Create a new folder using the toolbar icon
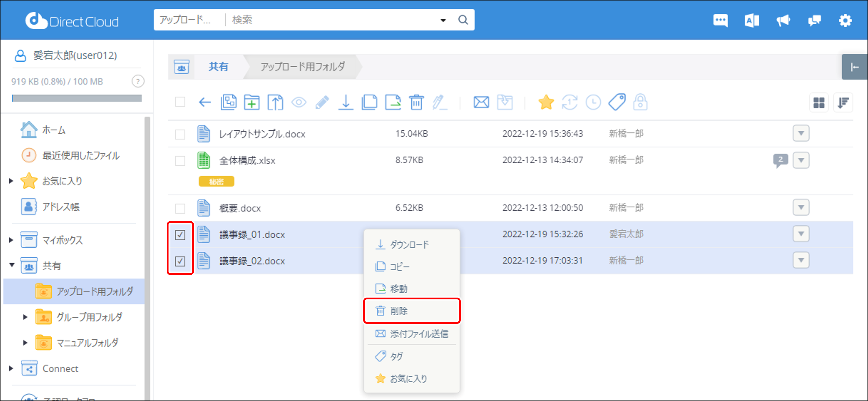The width and height of the screenshot is (868, 401). click(251, 102)
